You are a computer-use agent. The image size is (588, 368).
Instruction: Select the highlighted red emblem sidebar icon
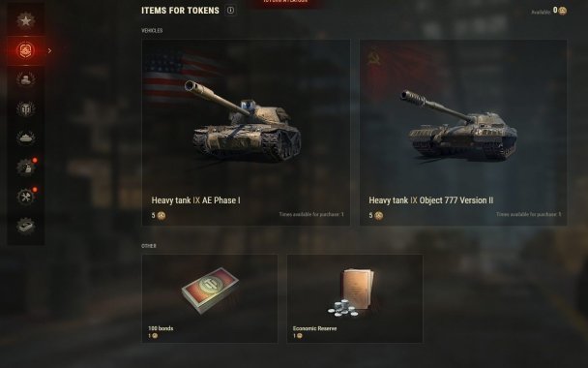[x=25, y=50]
